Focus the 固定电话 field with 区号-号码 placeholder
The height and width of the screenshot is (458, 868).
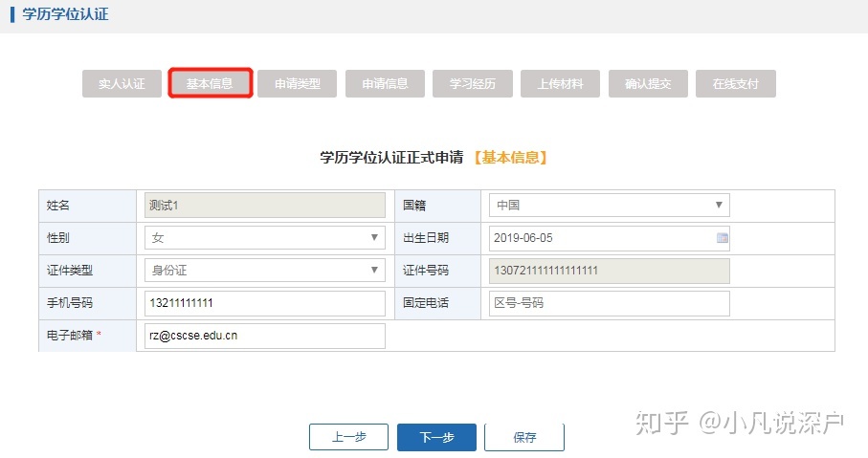(x=609, y=303)
